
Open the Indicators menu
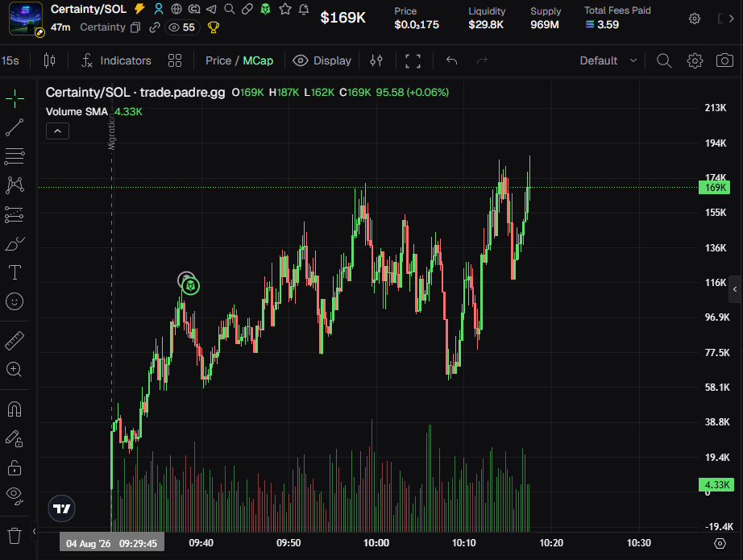coord(116,60)
